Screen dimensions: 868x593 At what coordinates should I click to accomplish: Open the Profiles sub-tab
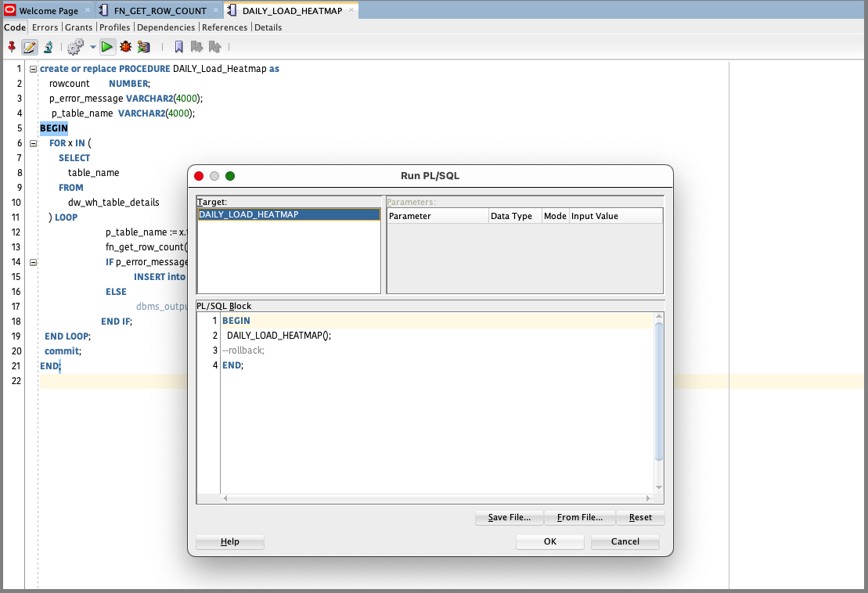[x=114, y=27]
